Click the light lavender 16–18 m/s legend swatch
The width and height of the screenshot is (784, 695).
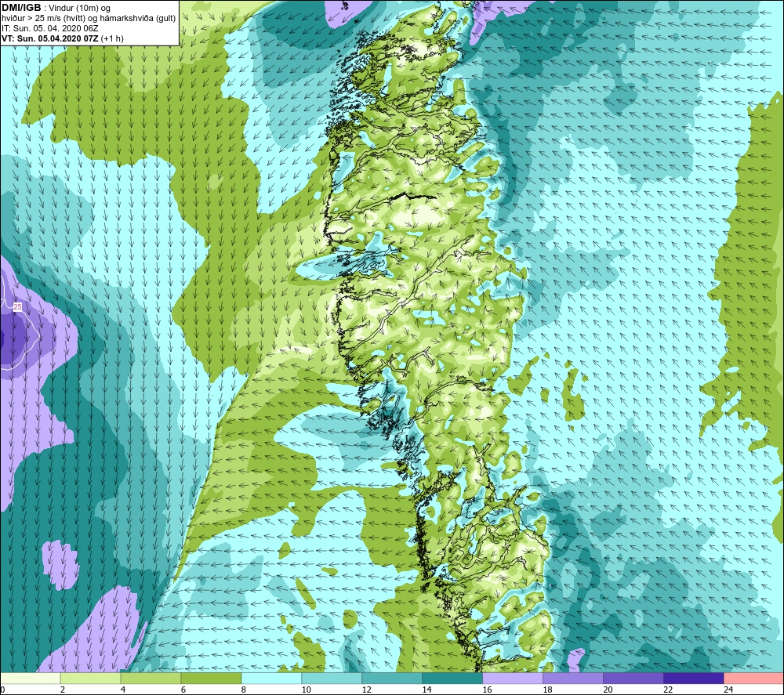click(x=513, y=678)
